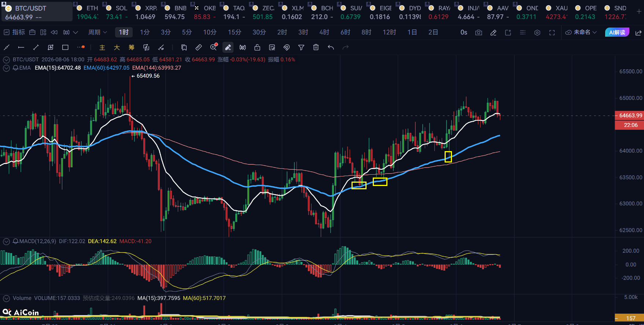Viewport: 644px width, 325px height.
Task: Open the 指标 indicators menu
Action: click(x=15, y=32)
